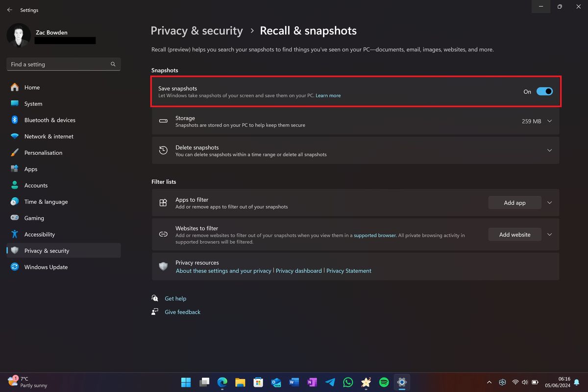Open OneNote from the taskbar
This screenshot has width=588, height=392.
click(312, 382)
